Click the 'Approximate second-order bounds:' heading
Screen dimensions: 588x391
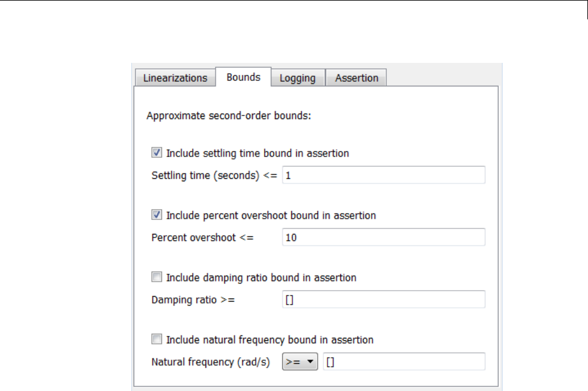[x=228, y=115]
